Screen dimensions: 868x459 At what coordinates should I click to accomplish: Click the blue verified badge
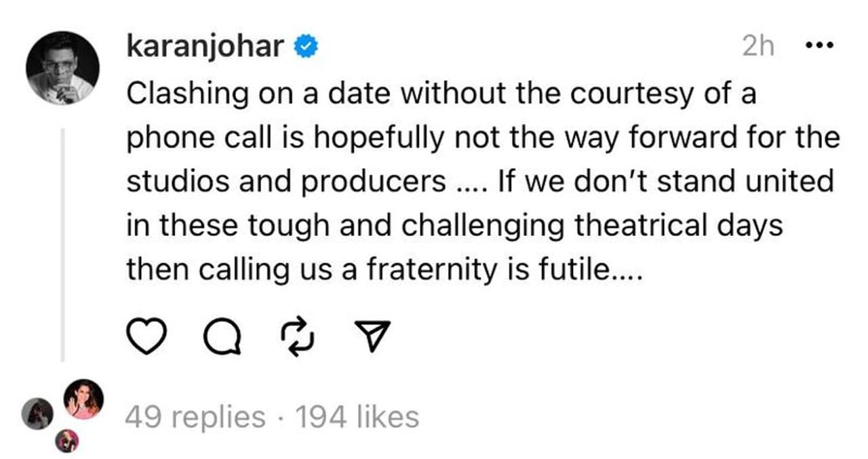pos(305,47)
